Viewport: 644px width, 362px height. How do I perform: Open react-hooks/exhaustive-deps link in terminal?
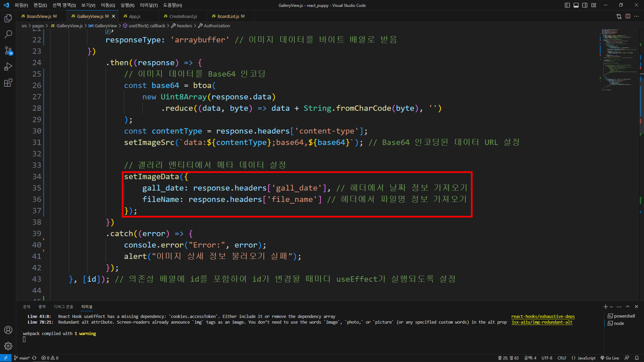(543, 316)
